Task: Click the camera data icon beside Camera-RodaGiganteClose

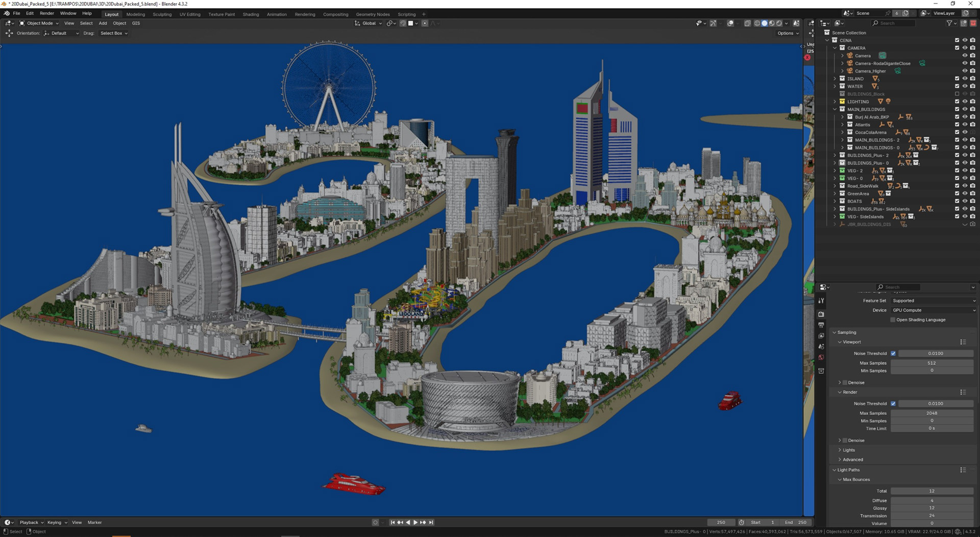Action: (922, 63)
